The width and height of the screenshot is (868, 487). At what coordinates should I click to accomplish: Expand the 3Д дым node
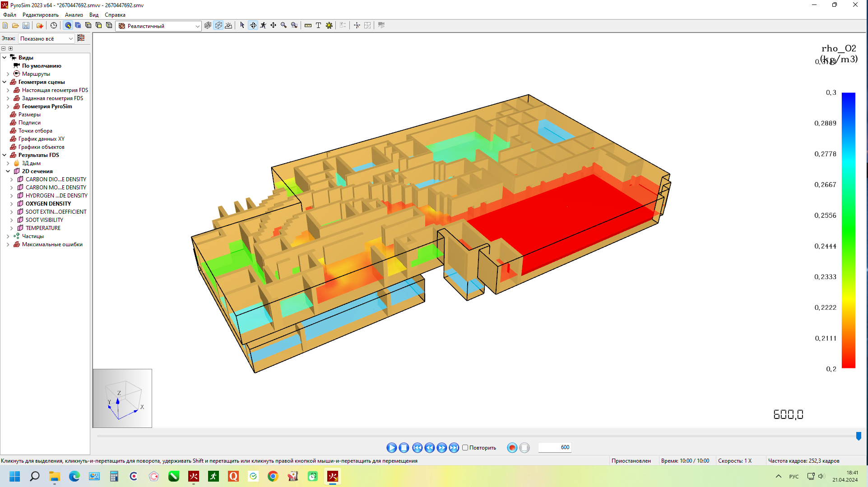8,163
